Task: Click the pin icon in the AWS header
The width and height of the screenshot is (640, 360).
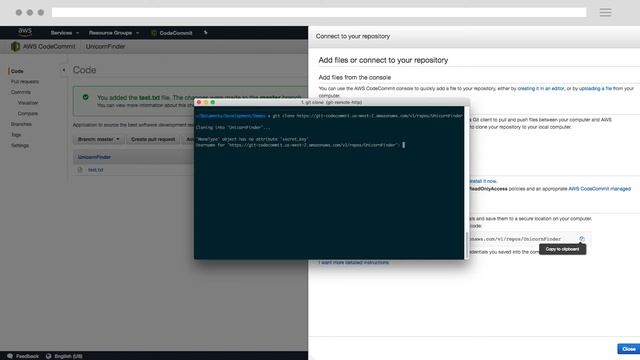Action: [x=206, y=33]
